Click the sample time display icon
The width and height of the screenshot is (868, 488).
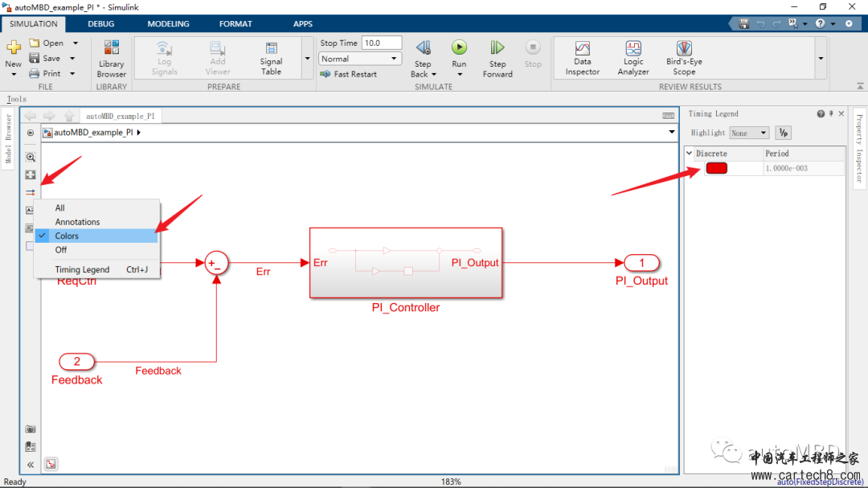(31, 193)
